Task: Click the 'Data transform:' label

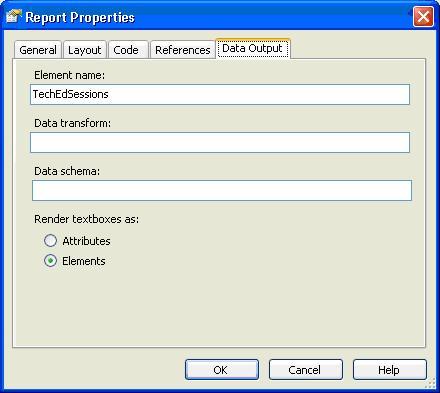Action: point(72,123)
